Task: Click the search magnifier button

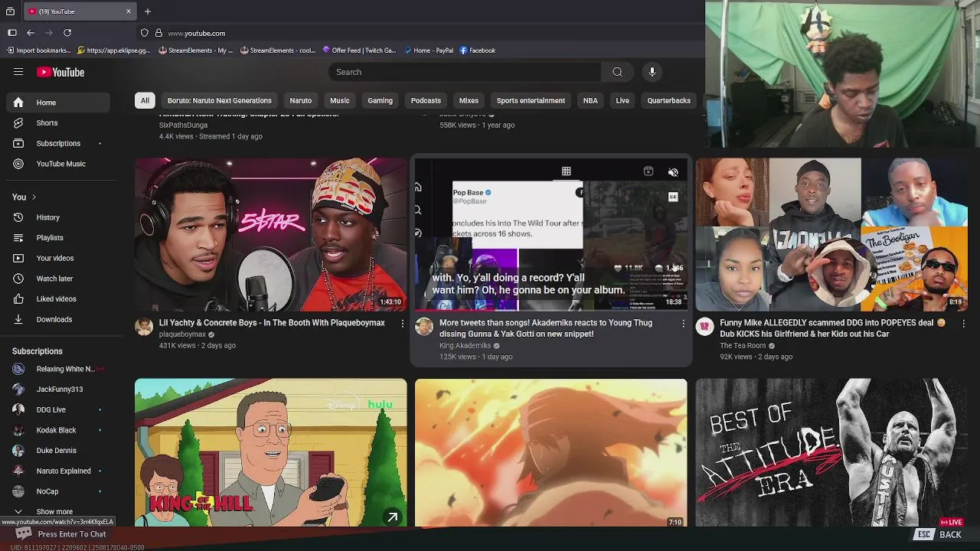Action: tap(617, 72)
